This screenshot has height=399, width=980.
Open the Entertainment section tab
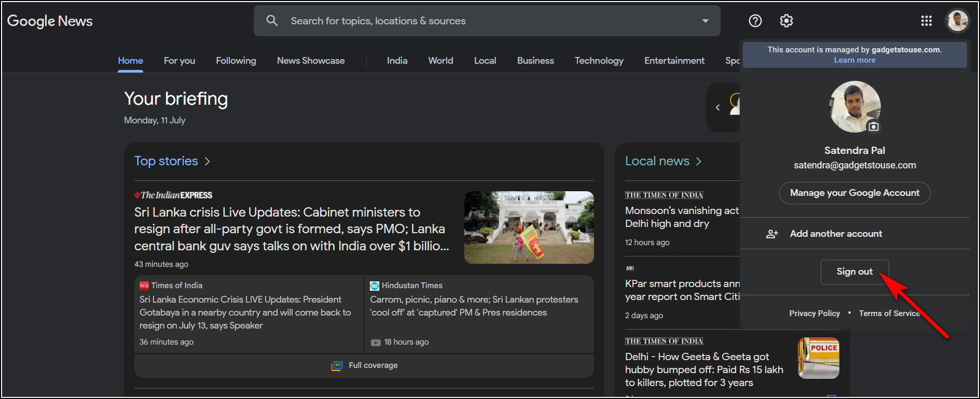coord(674,61)
